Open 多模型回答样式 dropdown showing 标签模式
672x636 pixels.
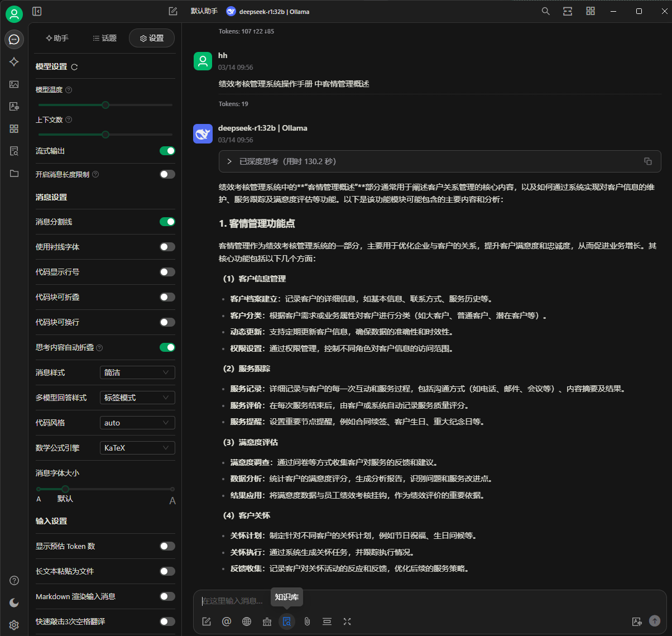coord(137,398)
